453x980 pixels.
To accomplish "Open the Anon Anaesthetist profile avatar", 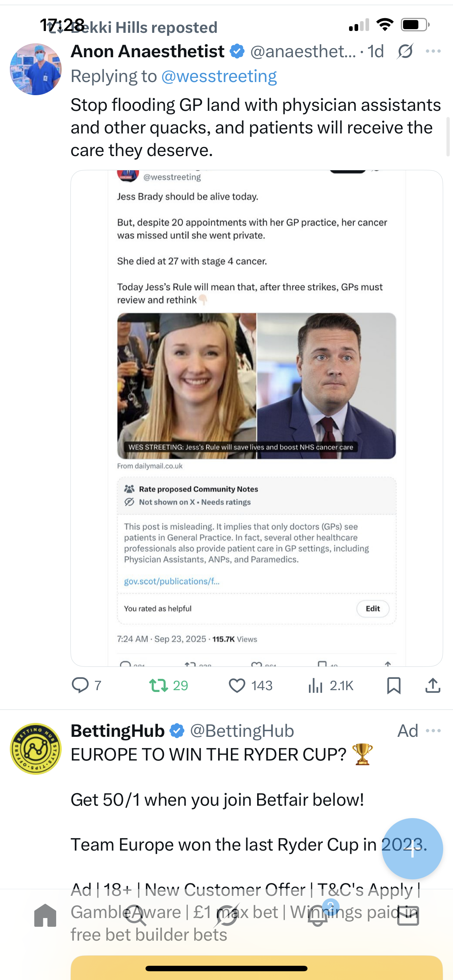I will click(36, 69).
